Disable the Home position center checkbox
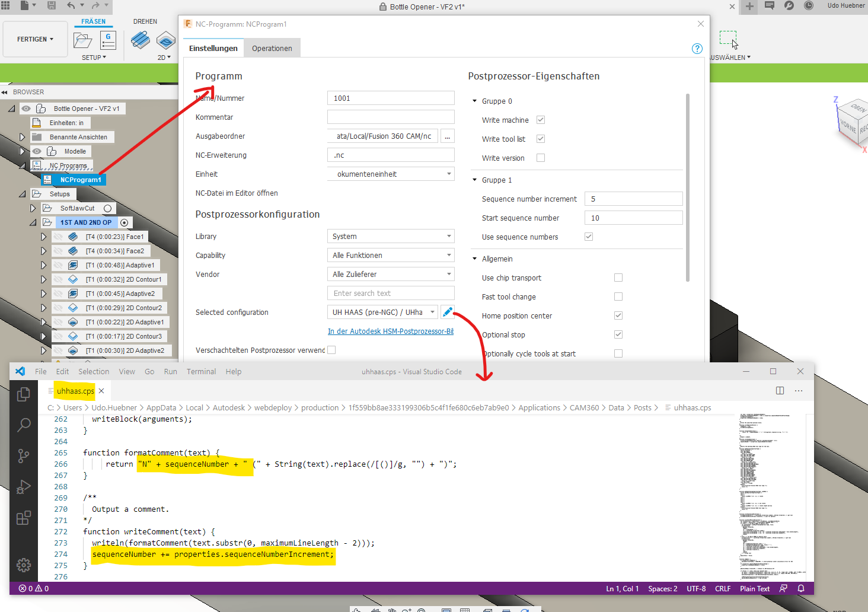Image resolution: width=868 pixels, height=612 pixels. point(618,315)
